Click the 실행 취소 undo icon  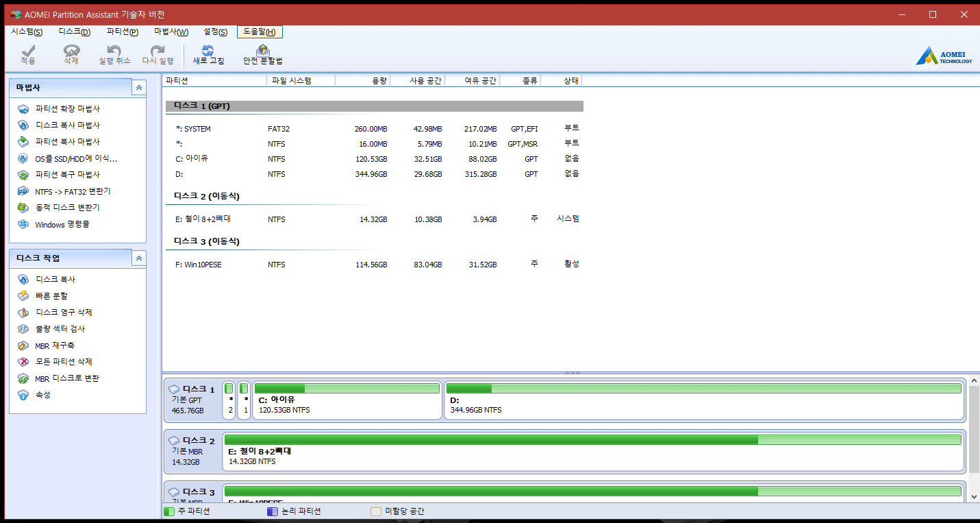click(x=114, y=50)
